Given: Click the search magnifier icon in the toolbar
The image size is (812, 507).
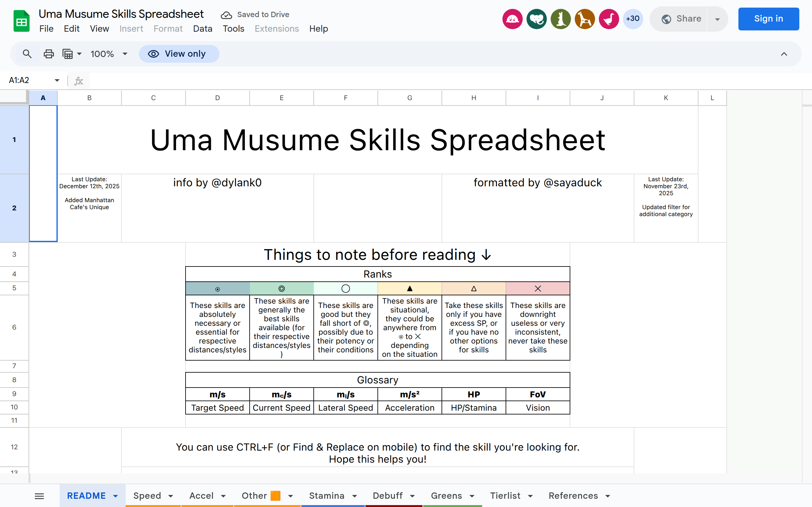Looking at the screenshot, I should point(27,54).
